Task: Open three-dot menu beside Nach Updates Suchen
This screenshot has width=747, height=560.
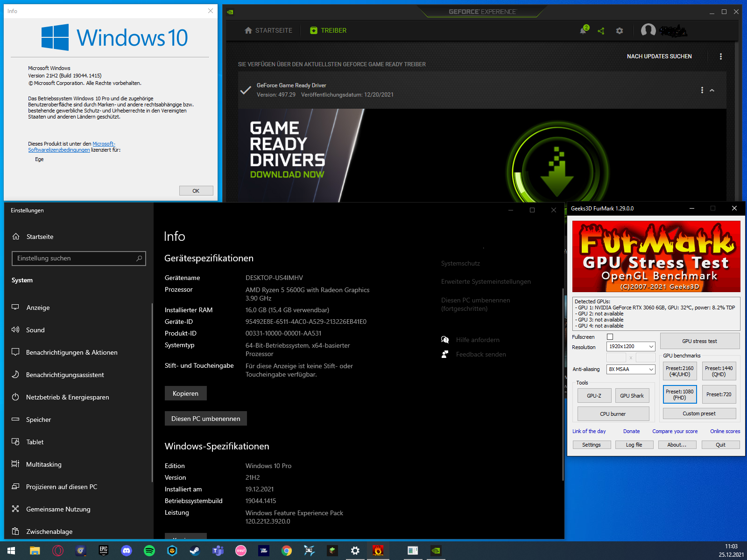Action: (721, 56)
